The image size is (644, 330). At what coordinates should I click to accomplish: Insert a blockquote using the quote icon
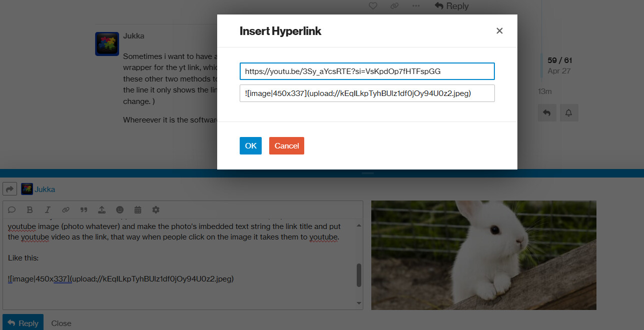tap(84, 209)
